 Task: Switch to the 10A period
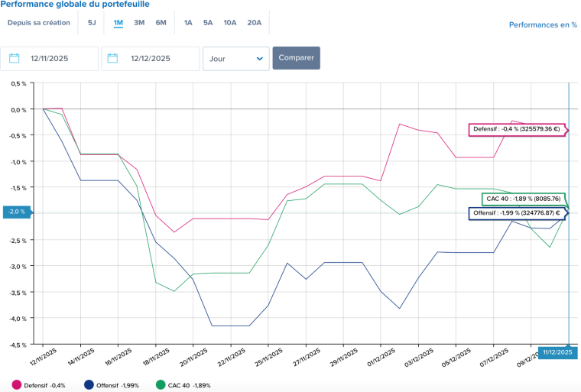[x=230, y=22]
